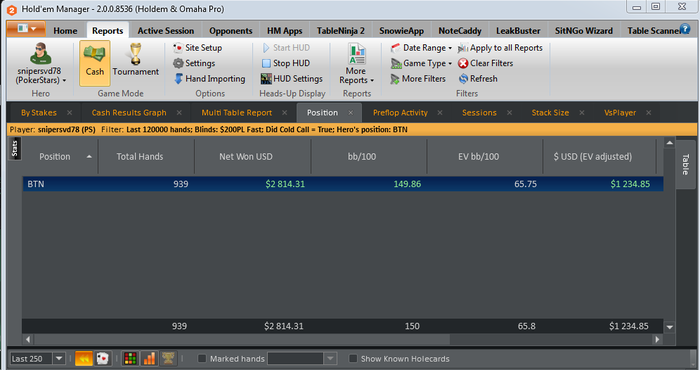
Task: Open Date Range filter dropdown
Action: (421, 48)
